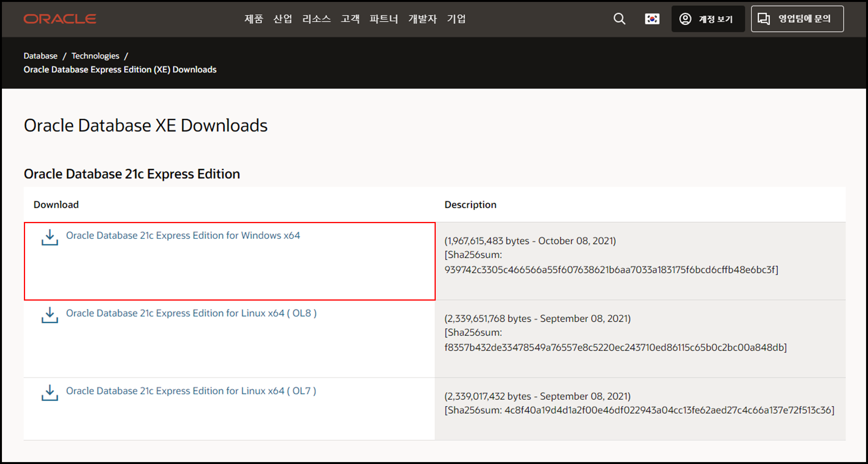This screenshot has width=868, height=464.
Task: Click the Windows x64 download arrow icon
Action: point(50,237)
